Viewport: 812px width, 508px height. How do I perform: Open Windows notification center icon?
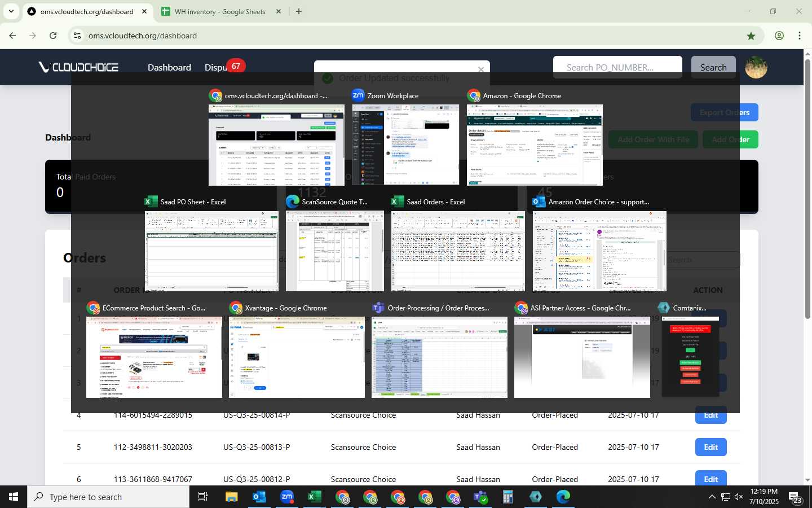796,497
